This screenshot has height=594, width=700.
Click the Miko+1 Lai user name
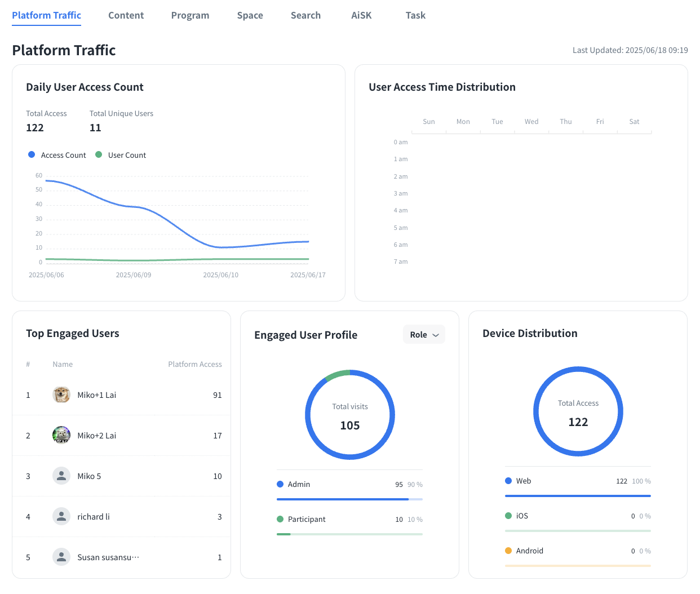click(x=96, y=395)
